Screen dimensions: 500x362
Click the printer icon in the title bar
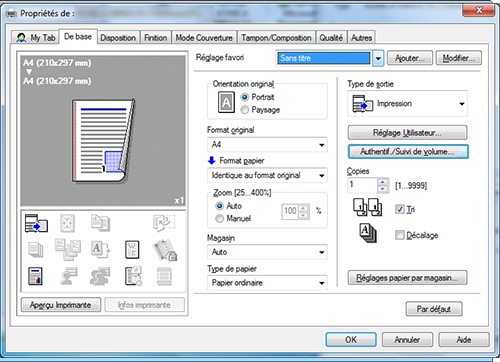click(x=11, y=14)
